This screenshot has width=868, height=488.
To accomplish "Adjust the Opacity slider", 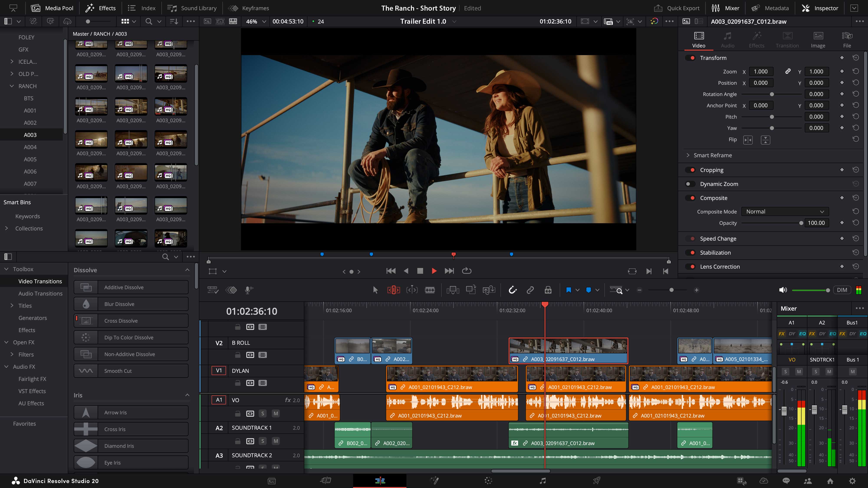I will point(801,223).
